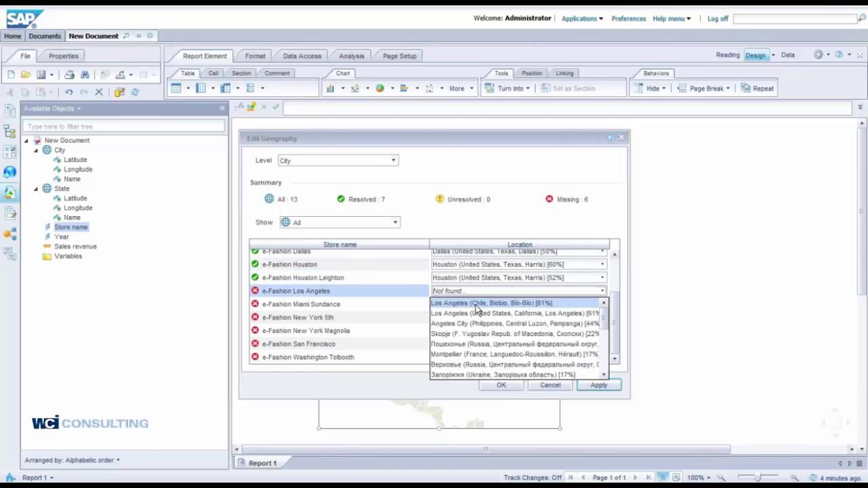Insert a line chart icon
This screenshot has width=868, height=488.
[355, 88]
